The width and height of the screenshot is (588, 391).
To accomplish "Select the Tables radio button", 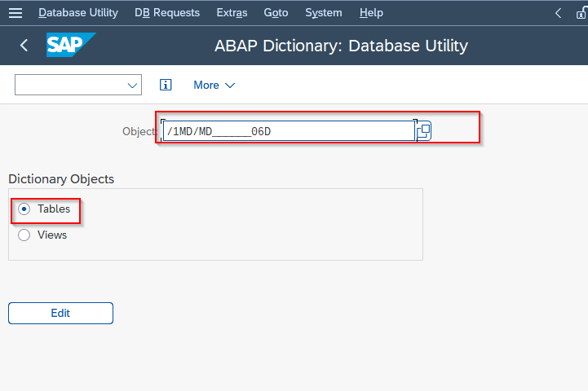I will click(24, 209).
